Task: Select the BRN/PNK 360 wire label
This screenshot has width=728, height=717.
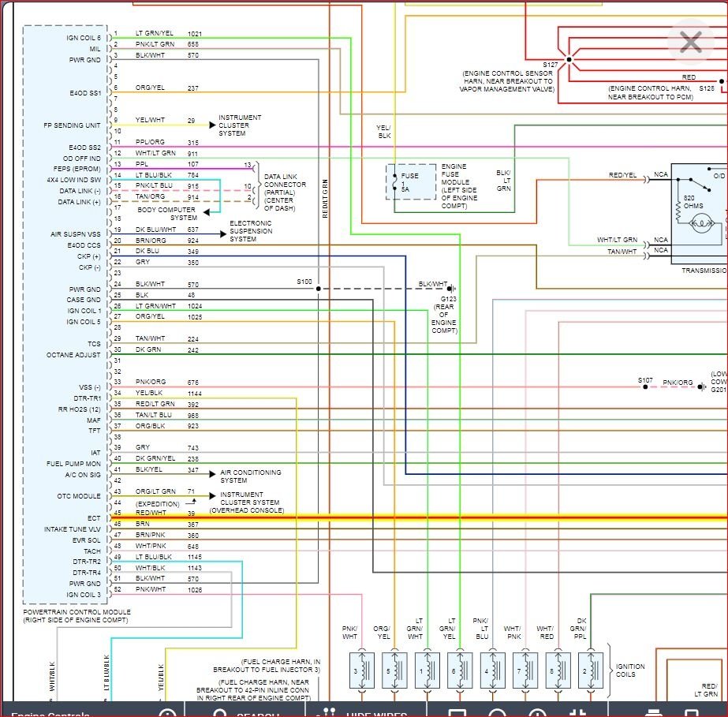Action: (166, 535)
